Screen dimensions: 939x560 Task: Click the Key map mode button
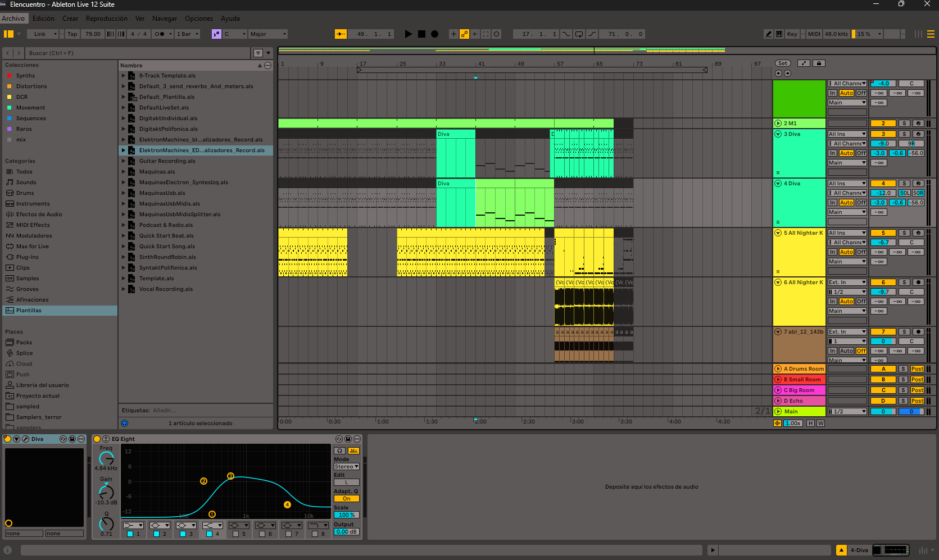[x=792, y=34]
